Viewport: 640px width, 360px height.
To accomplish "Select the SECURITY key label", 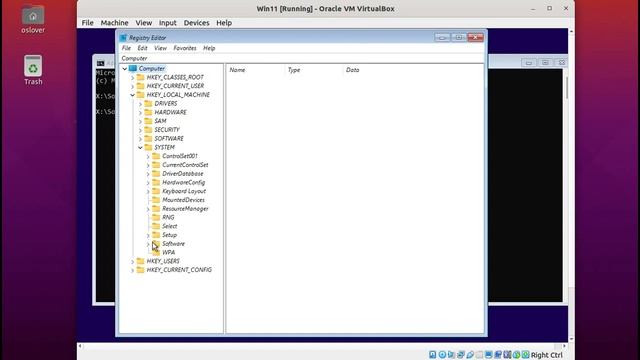I will click(167, 130).
